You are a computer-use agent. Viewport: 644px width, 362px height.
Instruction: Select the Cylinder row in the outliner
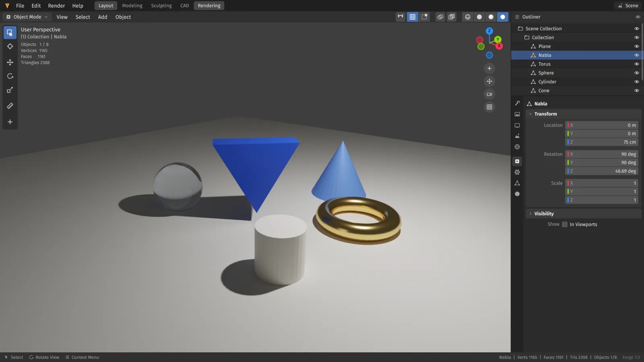577,82
